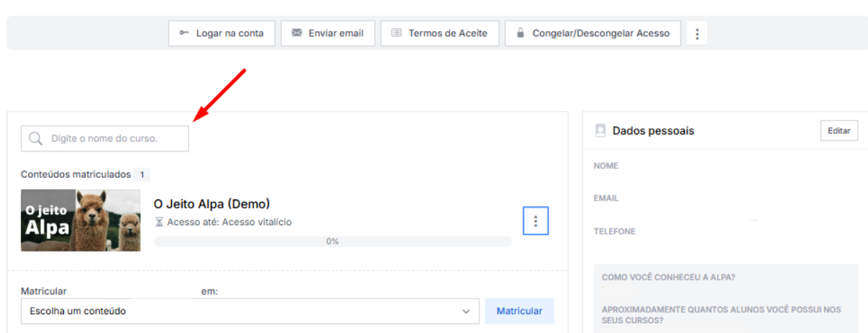Click Editar in Dados pessoais panel
This screenshot has height=333, width=868.
tap(839, 131)
